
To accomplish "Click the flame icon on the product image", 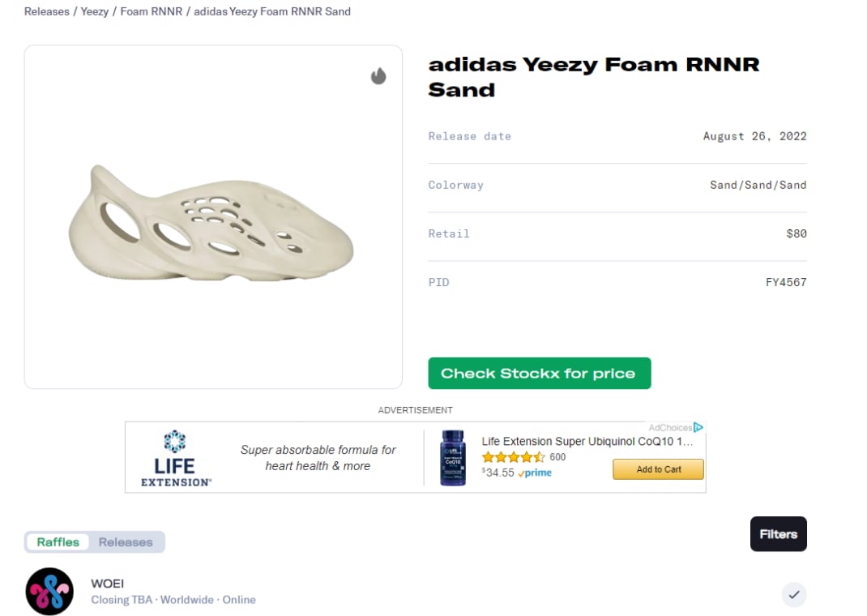I will coord(378,76).
